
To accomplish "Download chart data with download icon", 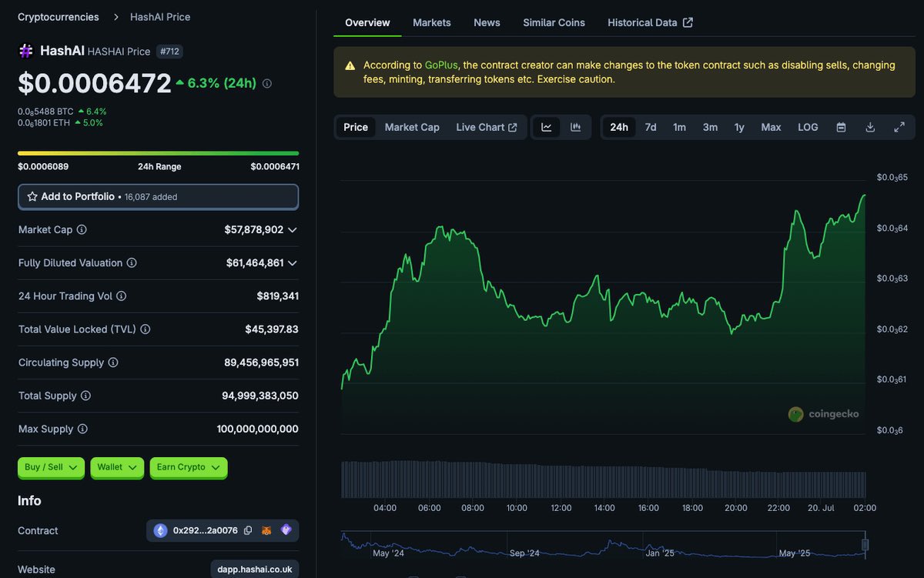I will click(870, 127).
